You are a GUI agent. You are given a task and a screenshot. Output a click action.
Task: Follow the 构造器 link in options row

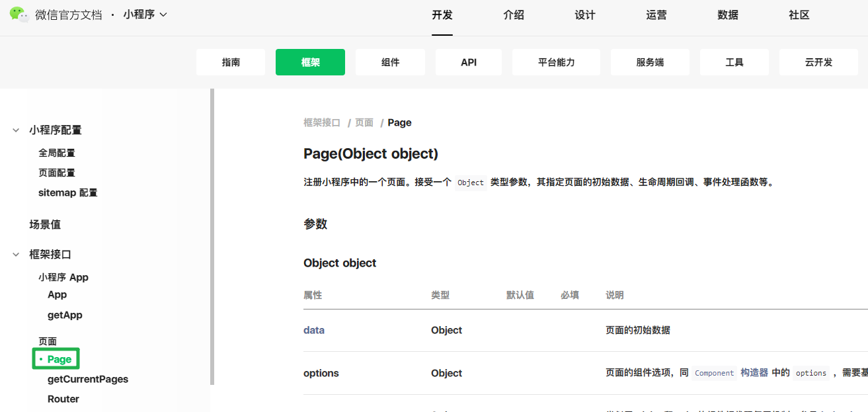[x=754, y=373]
